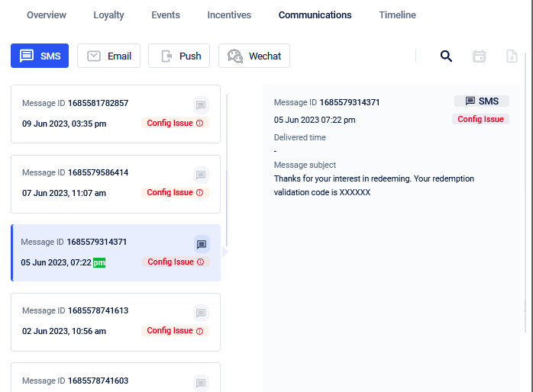Open message 1685579586414

115,185
